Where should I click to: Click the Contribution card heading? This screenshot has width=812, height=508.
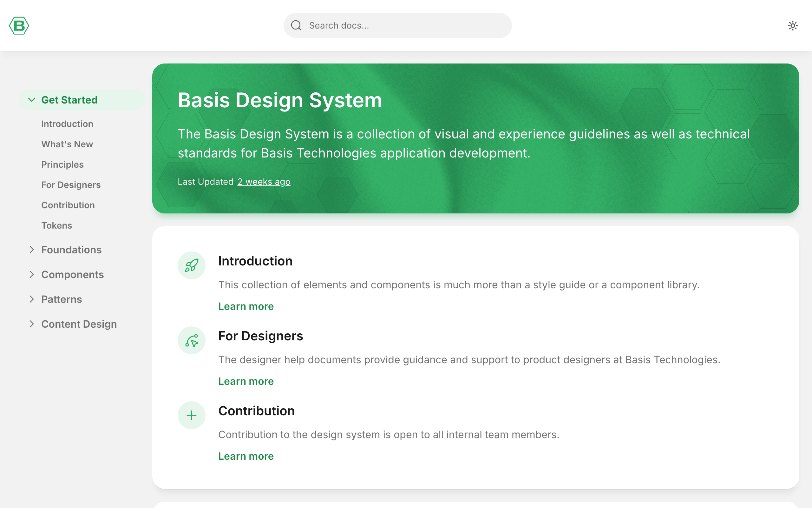point(256,411)
